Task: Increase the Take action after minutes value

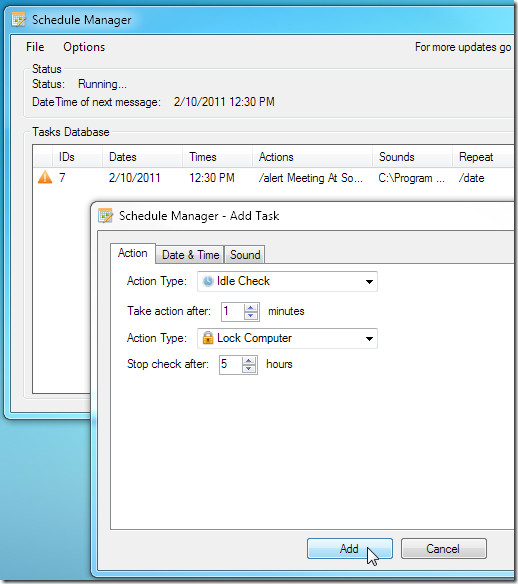Action: click(251, 308)
